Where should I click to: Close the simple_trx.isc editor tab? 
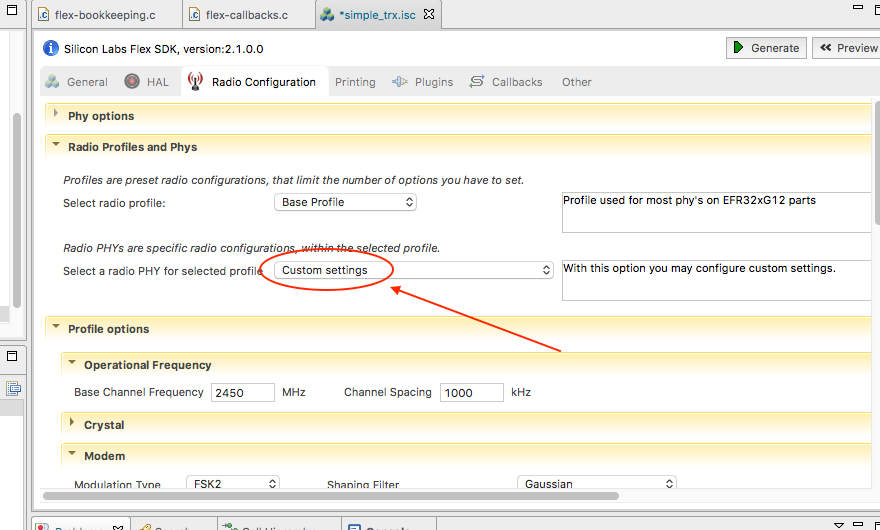(x=429, y=14)
